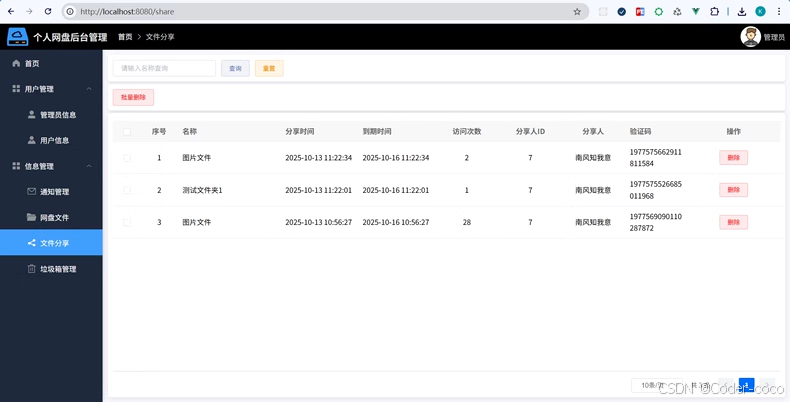This screenshot has width=790, height=402.
Task: Click the administrator avatar picture
Action: click(x=750, y=37)
